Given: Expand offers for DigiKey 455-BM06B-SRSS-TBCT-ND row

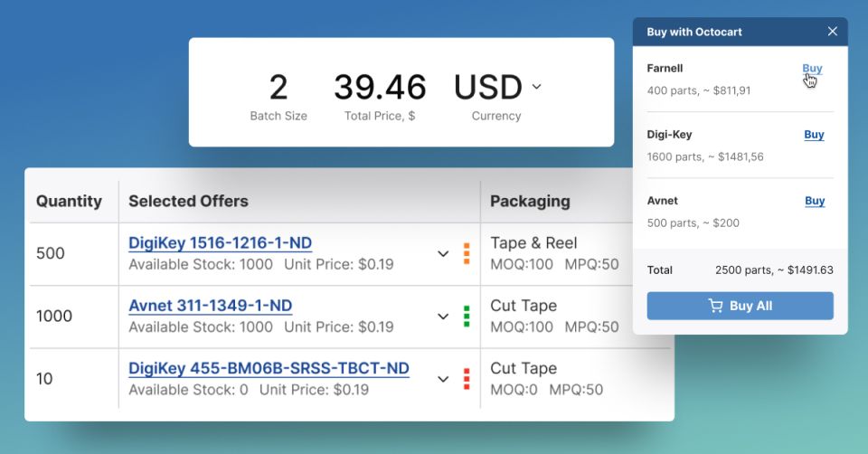Looking at the screenshot, I should coord(443,379).
